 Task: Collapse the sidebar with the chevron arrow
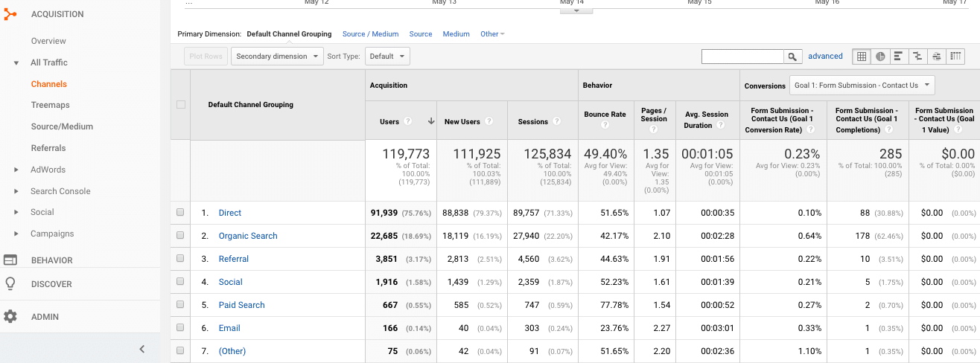click(142, 349)
